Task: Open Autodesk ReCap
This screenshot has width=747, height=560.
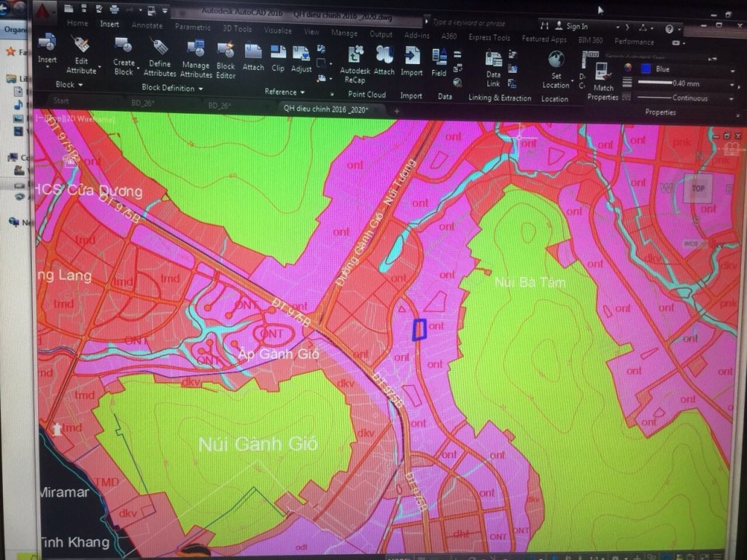Action: (355, 55)
